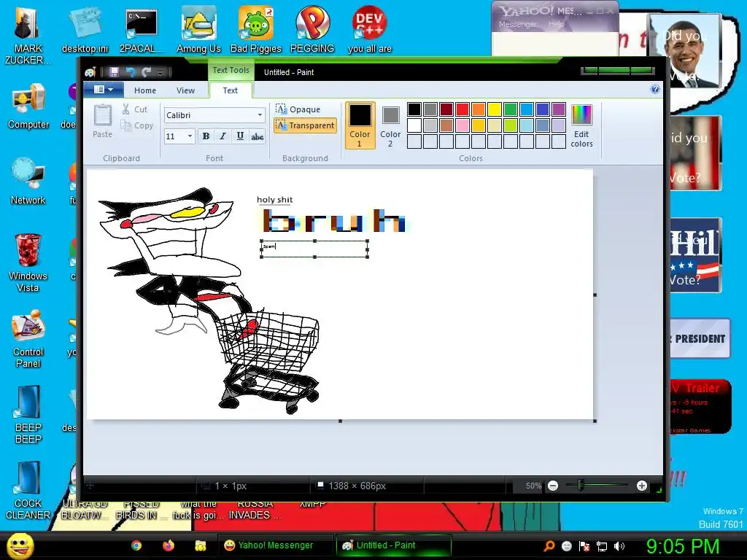Open the font size 11 dropdown
This screenshot has height=560, width=747.
pos(190,136)
